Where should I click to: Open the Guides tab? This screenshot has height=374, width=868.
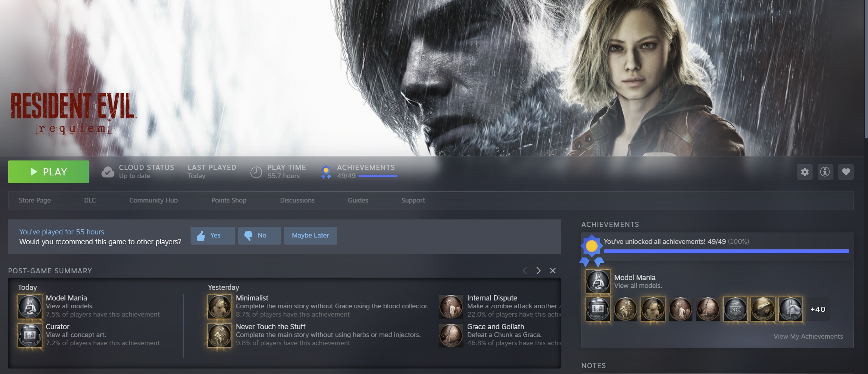[358, 200]
